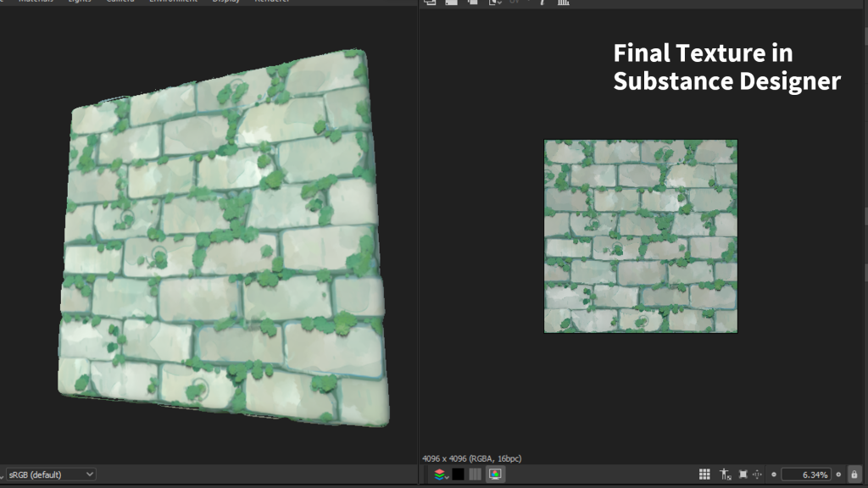The width and height of the screenshot is (868, 488).
Task: Click the zoom in plus button
Action: 838,474
